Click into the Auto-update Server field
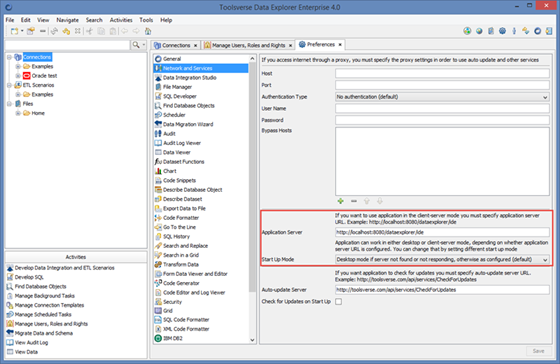Viewport: 560px width, 364px height. pos(442,290)
